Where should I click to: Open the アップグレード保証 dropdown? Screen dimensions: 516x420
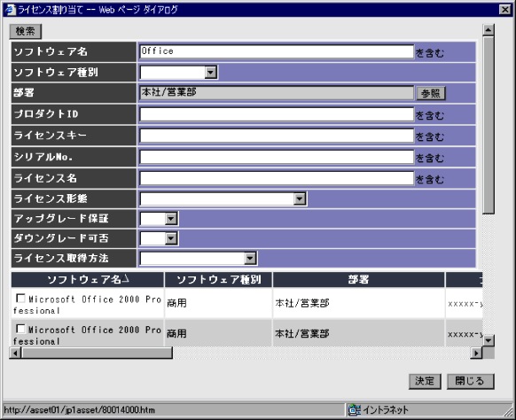coord(171,219)
